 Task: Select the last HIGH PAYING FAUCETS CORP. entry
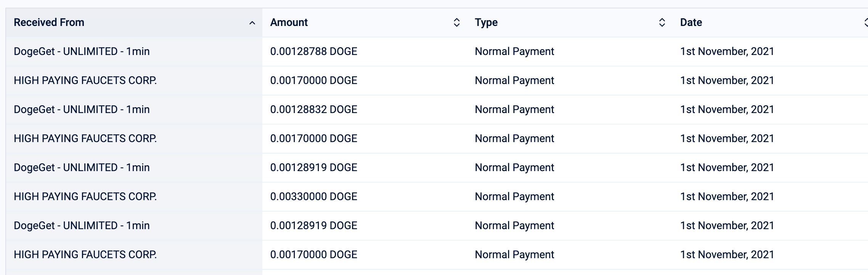click(85, 255)
